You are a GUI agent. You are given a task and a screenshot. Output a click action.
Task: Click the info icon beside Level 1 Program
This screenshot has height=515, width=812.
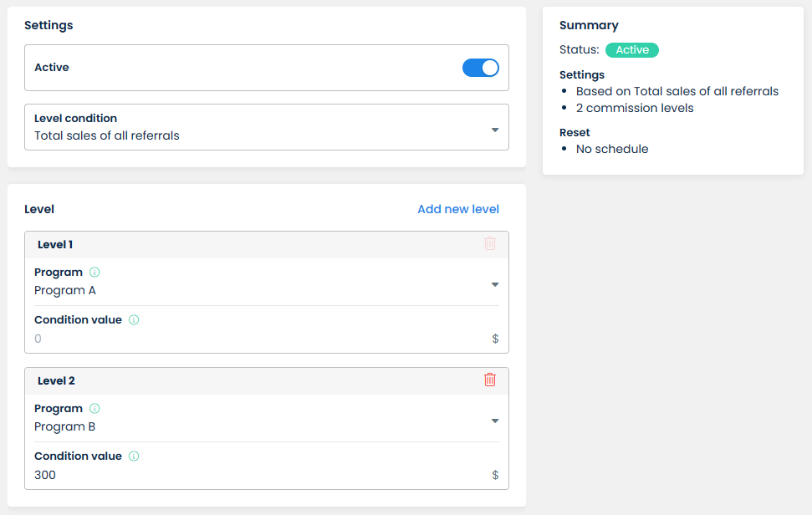pyautogui.click(x=94, y=273)
